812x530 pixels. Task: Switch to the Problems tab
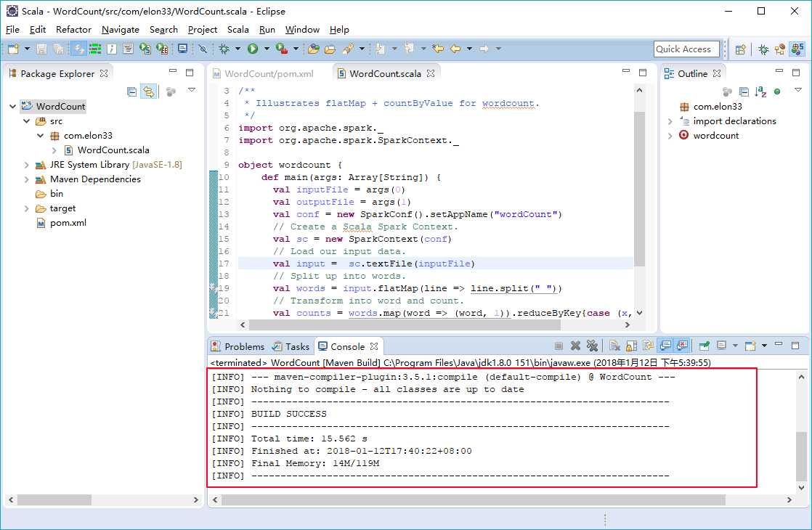[x=238, y=346]
